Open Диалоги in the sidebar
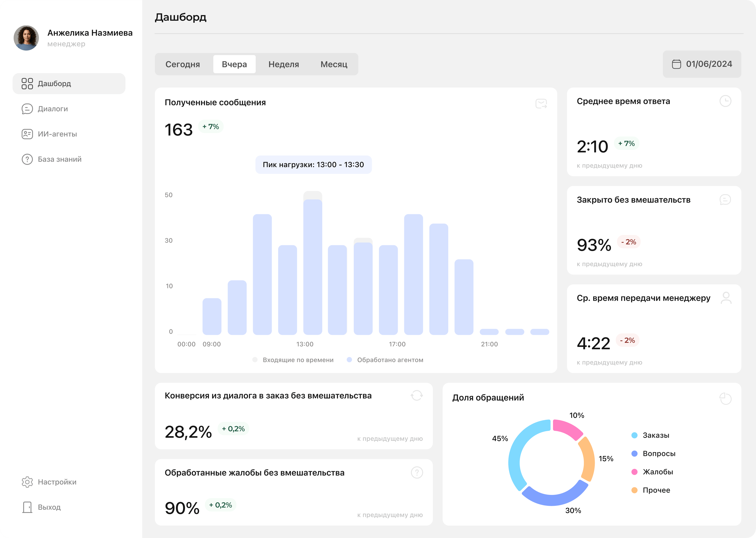This screenshot has width=756, height=538. (x=53, y=109)
